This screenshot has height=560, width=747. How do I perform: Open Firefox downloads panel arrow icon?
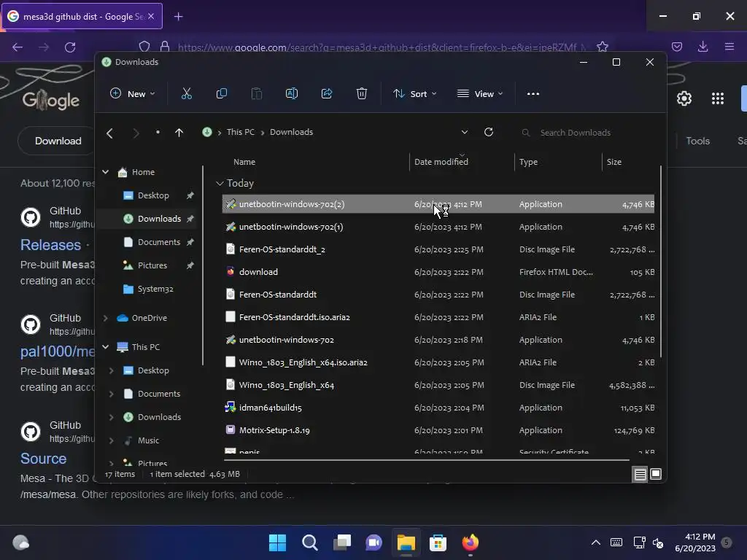click(703, 47)
